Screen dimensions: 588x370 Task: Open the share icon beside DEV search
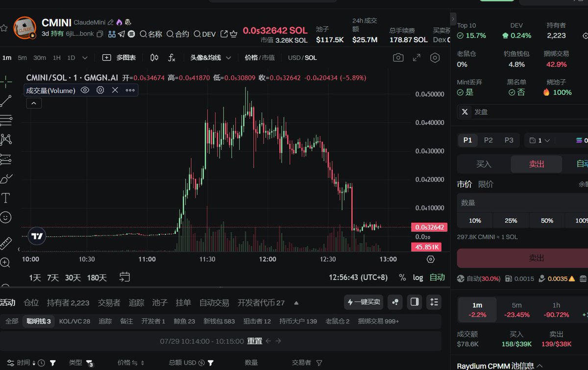pyautogui.click(x=224, y=34)
